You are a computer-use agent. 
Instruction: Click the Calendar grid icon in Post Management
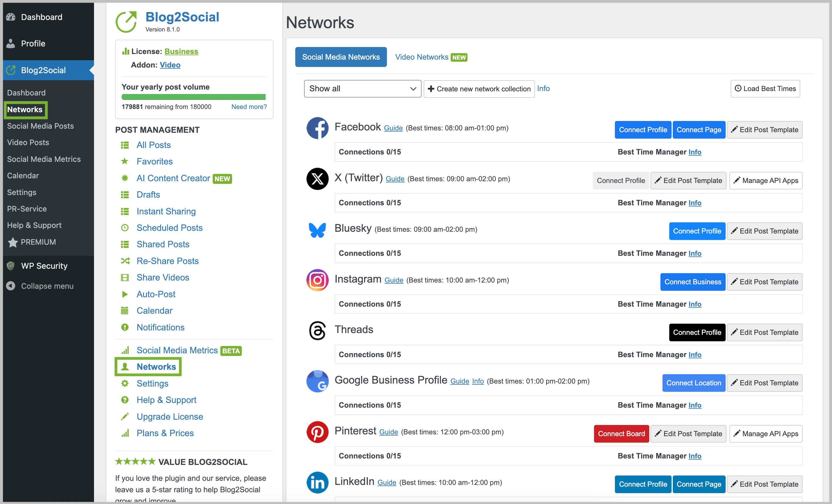tap(125, 310)
